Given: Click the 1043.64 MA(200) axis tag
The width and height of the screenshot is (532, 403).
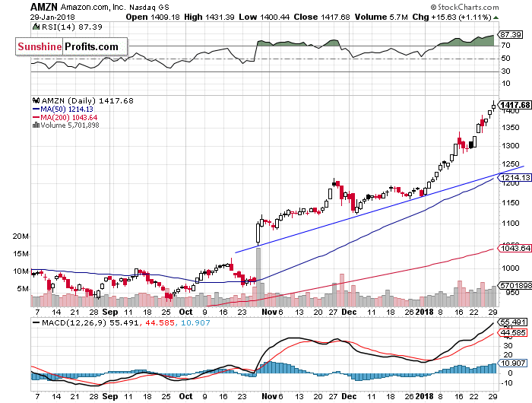Looking at the screenshot, I should point(515,248).
